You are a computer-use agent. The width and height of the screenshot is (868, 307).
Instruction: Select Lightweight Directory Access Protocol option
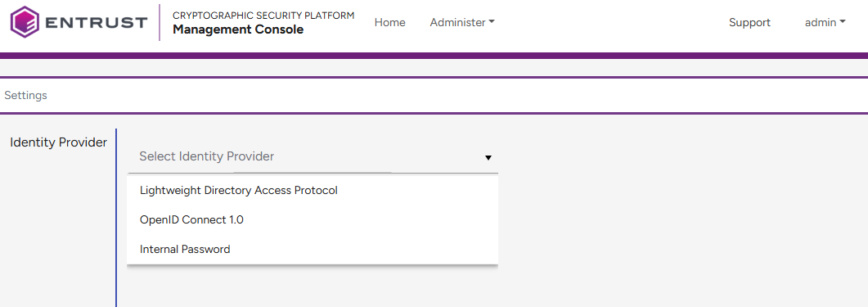pyautogui.click(x=313, y=191)
